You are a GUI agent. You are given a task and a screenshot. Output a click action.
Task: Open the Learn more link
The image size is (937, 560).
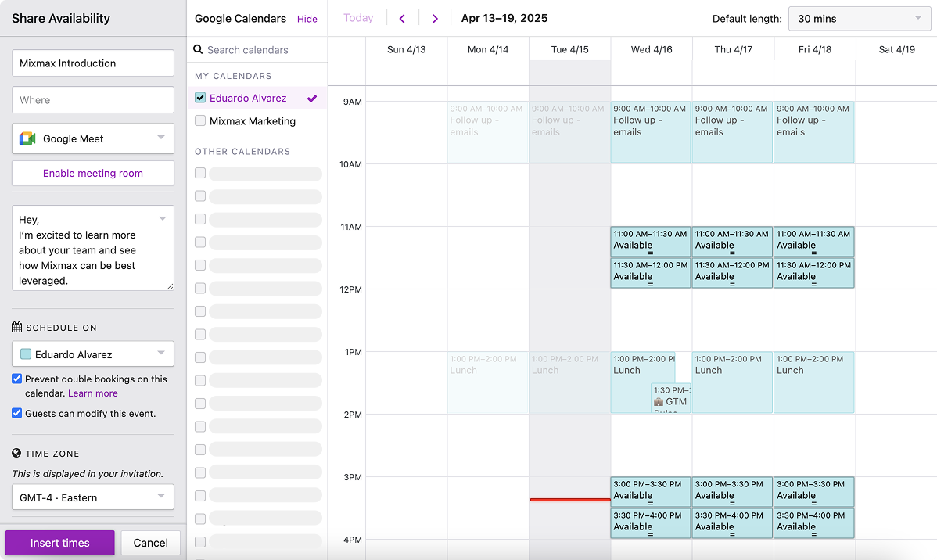point(92,393)
